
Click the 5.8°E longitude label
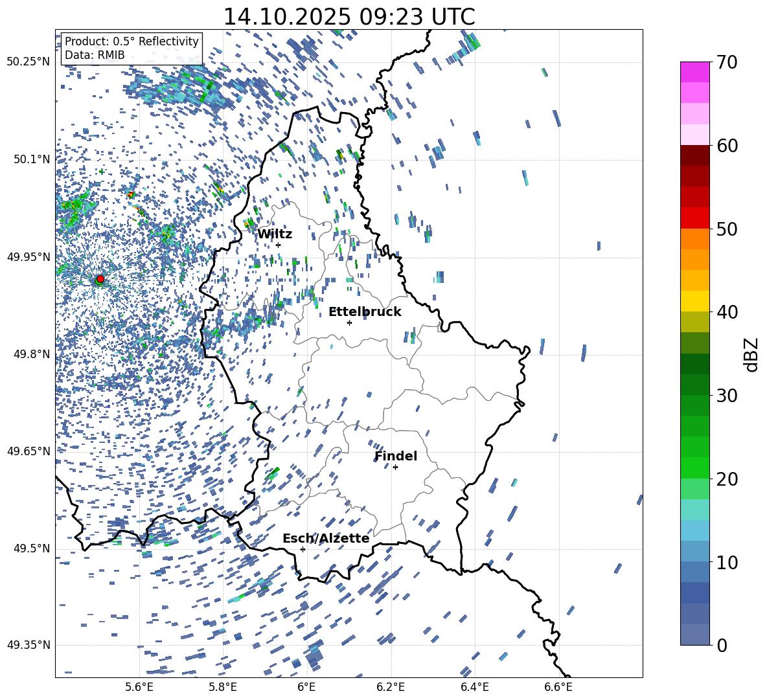pos(223,687)
